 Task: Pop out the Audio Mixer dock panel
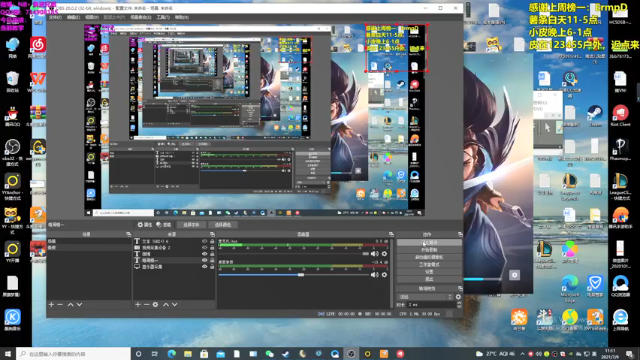[391, 234]
